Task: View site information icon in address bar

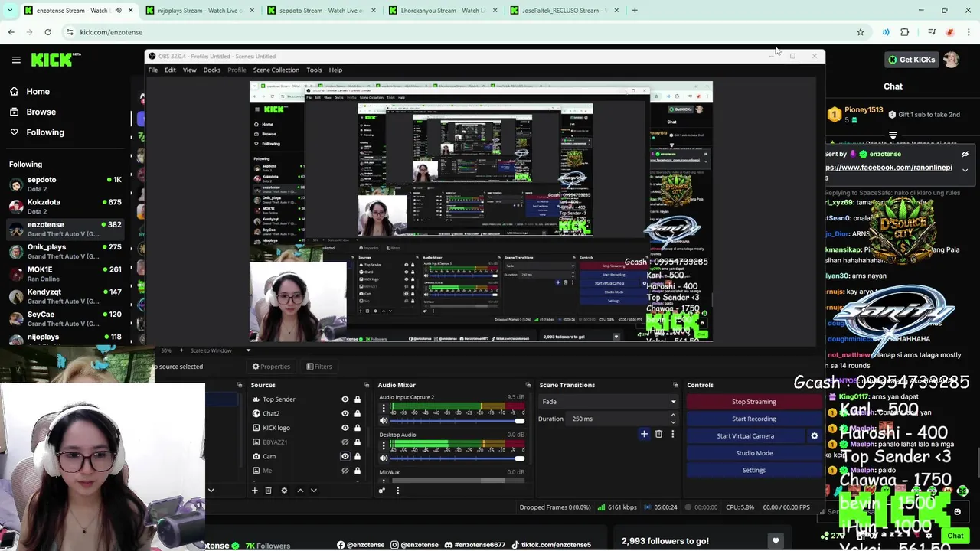Action: click(70, 32)
